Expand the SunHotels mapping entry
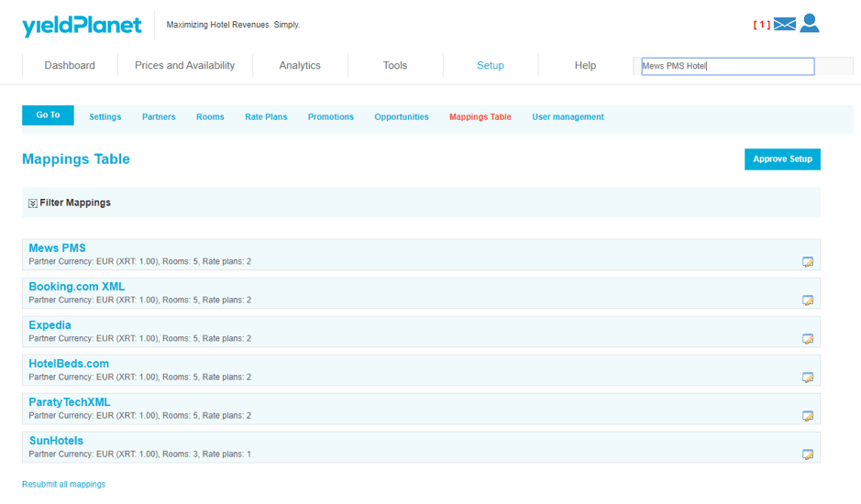Screen dimensions: 861x504 (56, 441)
